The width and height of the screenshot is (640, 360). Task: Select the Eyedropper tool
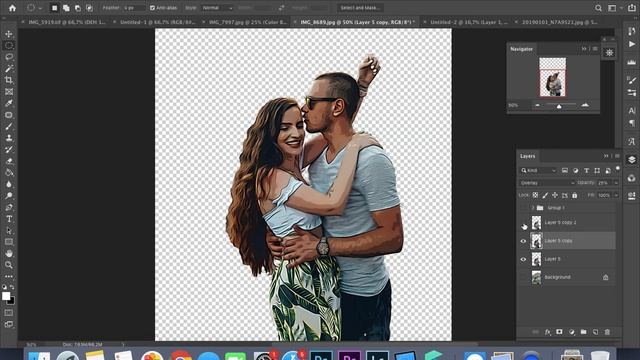(9, 103)
